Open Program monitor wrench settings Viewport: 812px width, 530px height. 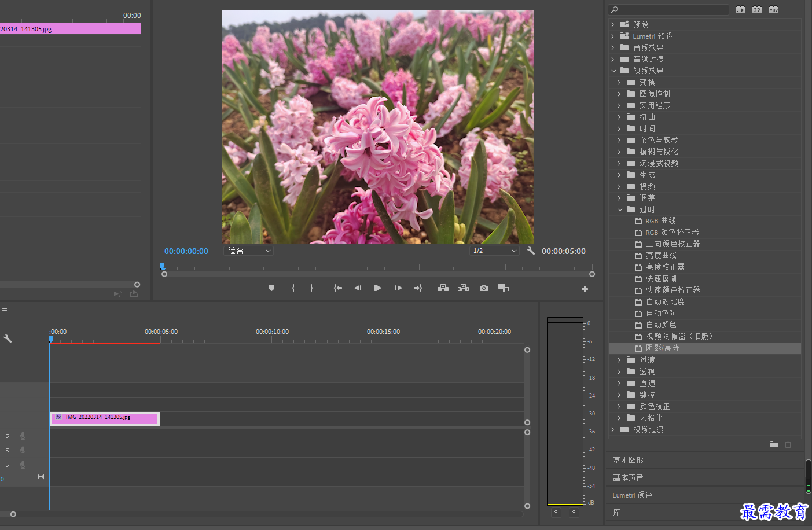(531, 251)
